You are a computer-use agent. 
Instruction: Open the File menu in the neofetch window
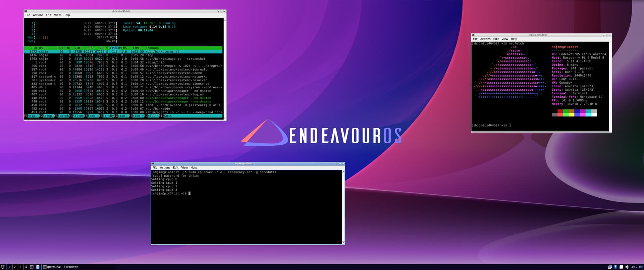click(x=475, y=39)
